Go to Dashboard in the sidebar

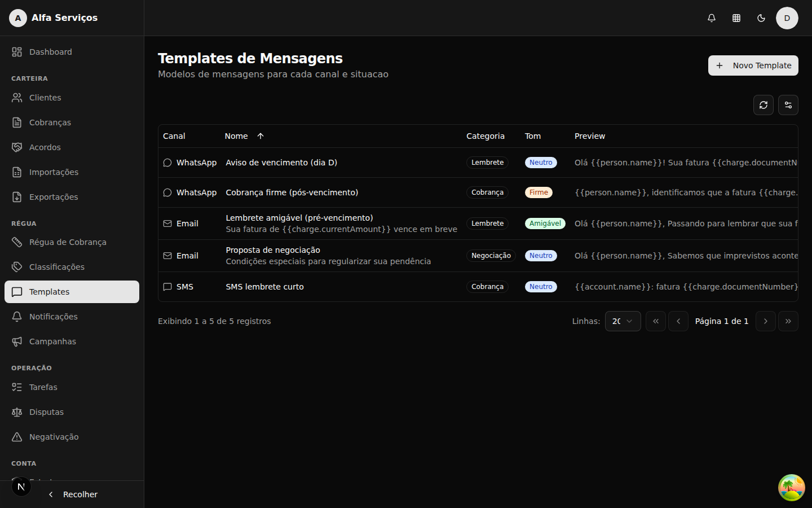click(72, 52)
